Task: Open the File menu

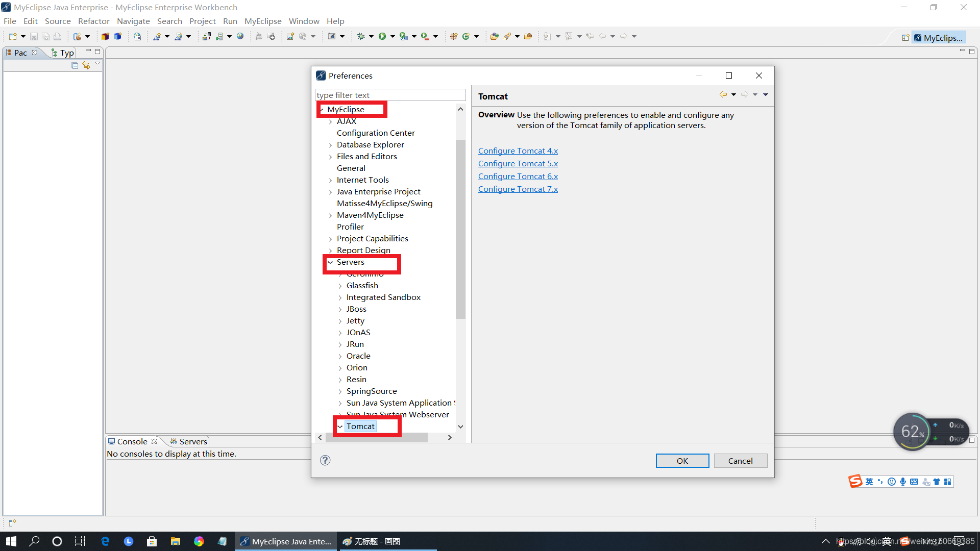Action: click(10, 21)
